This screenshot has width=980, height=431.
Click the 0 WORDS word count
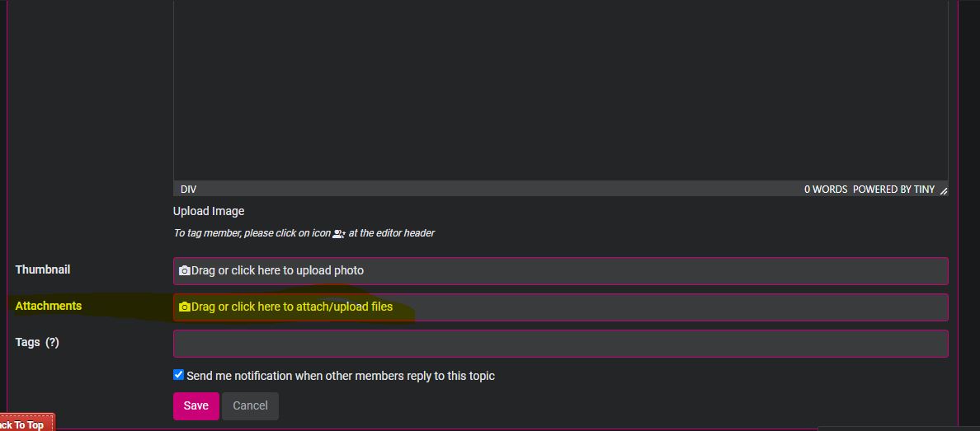[826, 190]
